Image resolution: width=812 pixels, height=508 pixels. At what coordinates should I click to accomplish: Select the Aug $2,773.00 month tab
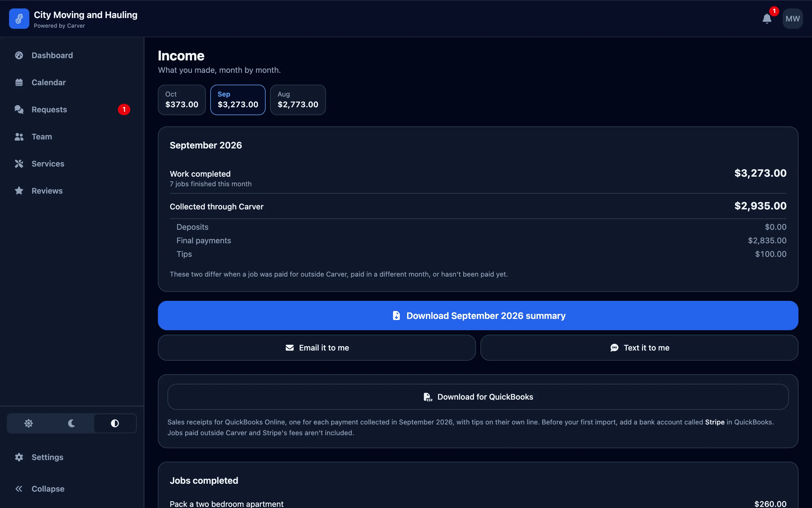click(x=298, y=100)
